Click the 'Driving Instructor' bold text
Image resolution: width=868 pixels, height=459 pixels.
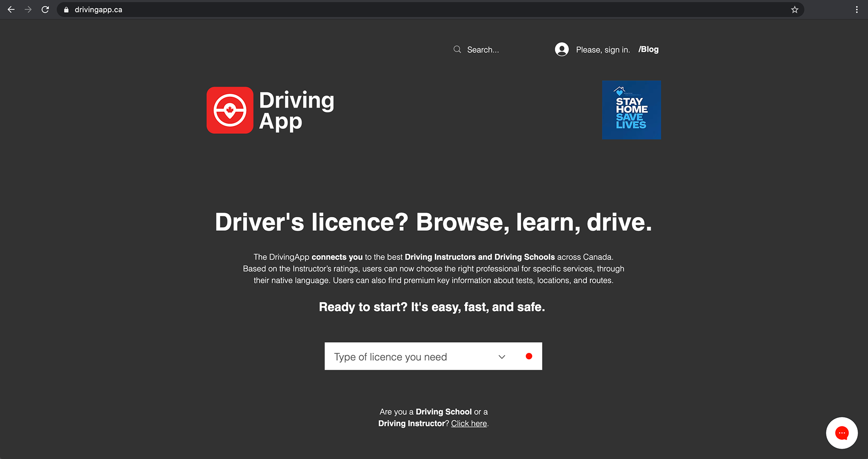click(412, 423)
